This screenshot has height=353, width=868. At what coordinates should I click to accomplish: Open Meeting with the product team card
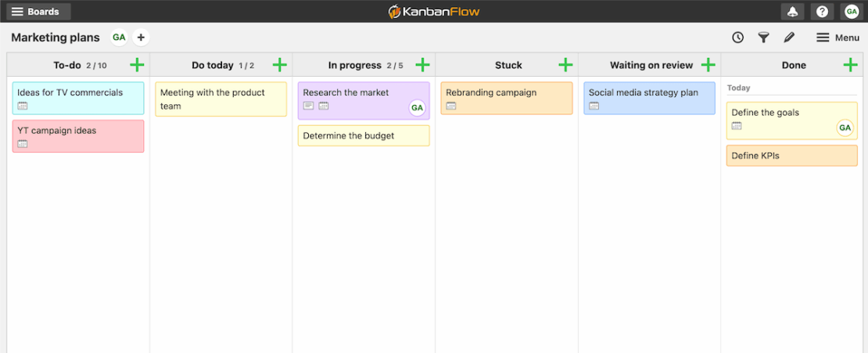tap(221, 99)
